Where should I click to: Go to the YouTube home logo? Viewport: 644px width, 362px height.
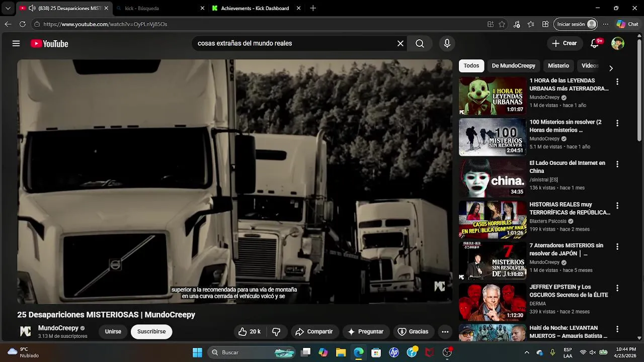pyautogui.click(x=49, y=44)
